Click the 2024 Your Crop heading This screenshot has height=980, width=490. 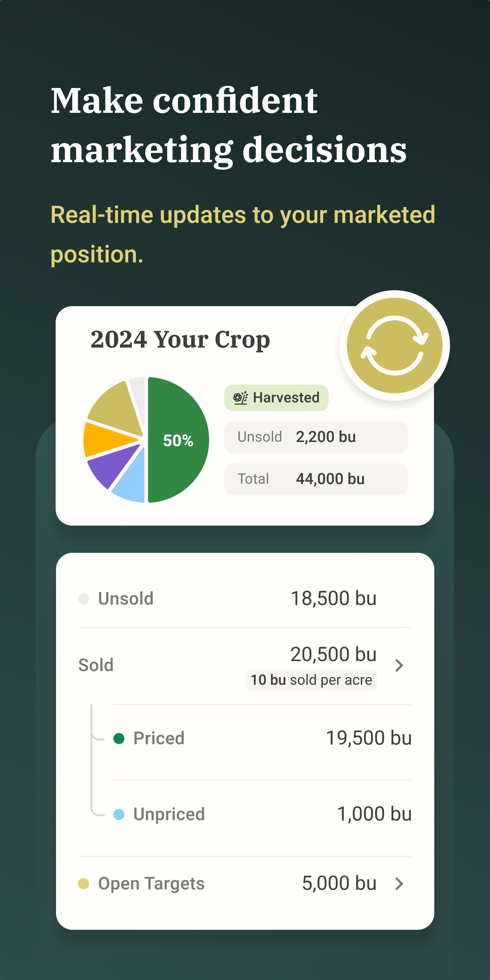point(180,339)
